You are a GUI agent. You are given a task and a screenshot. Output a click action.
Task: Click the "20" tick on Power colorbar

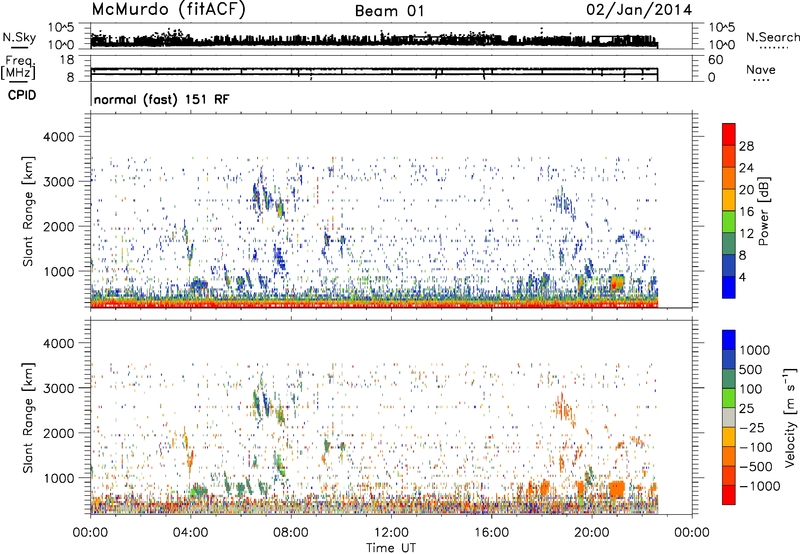click(x=746, y=190)
